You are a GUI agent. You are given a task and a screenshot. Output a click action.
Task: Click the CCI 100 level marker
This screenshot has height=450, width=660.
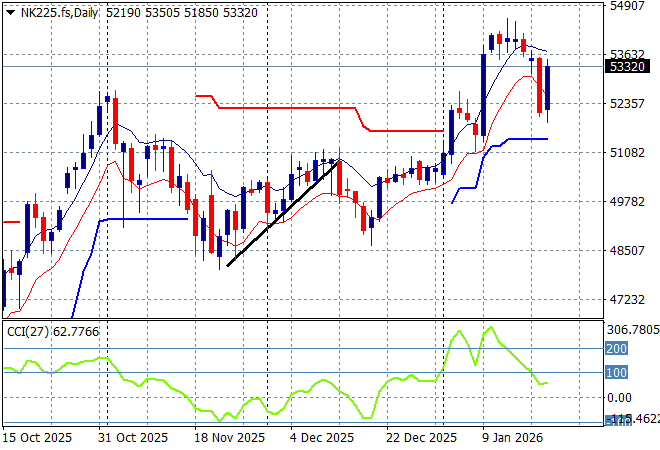coord(615,373)
